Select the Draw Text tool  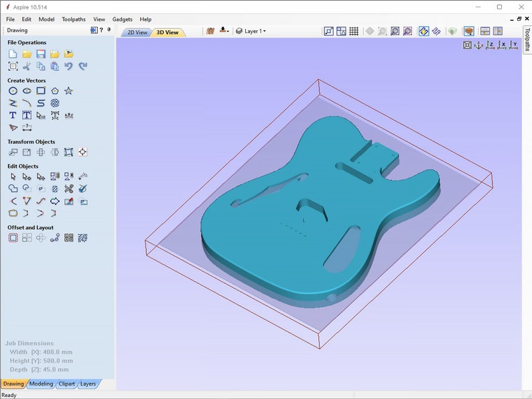point(13,115)
